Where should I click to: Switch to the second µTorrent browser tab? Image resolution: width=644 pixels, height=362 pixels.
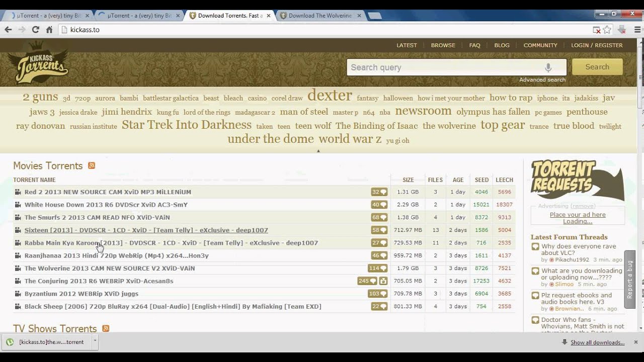(139, 16)
